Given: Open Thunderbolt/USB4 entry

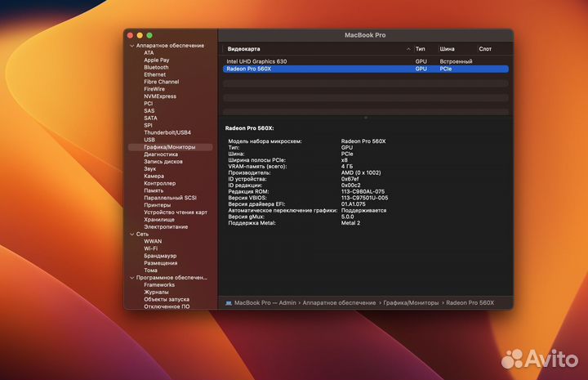Looking at the screenshot, I should click(167, 132).
